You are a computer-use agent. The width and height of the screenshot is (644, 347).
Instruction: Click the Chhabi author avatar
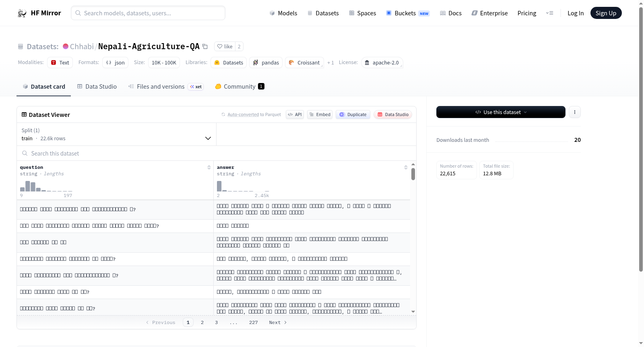pyautogui.click(x=66, y=46)
